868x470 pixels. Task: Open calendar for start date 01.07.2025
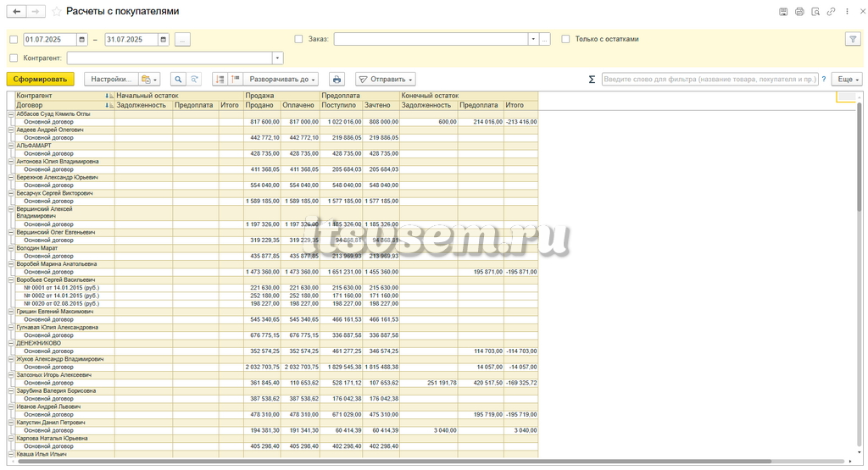(x=82, y=40)
